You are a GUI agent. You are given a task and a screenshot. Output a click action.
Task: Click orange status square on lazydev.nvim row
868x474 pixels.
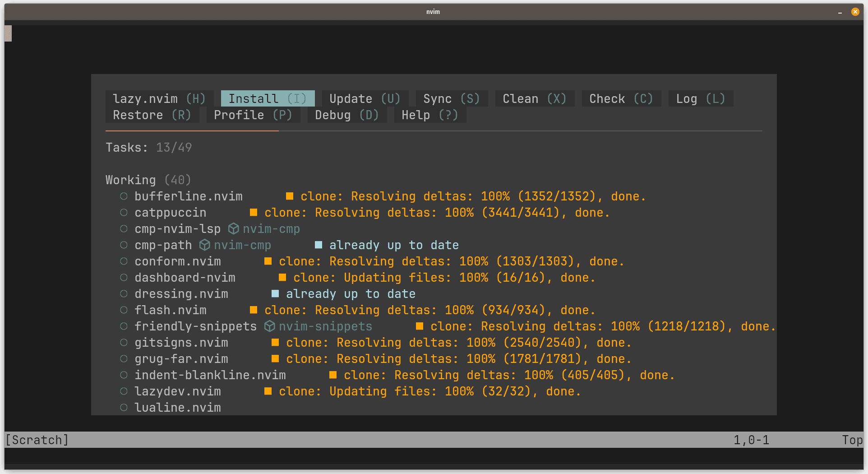tap(268, 391)
